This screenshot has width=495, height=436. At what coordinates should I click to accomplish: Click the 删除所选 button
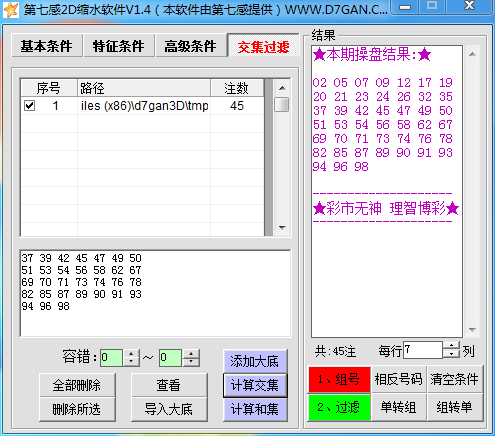(x=77, y=409)
